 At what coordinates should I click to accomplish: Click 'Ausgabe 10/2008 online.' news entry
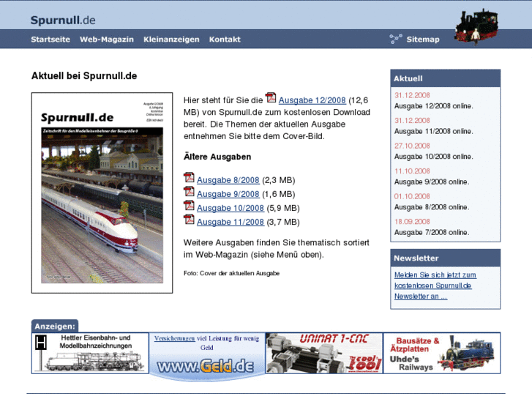click(434, 157)
